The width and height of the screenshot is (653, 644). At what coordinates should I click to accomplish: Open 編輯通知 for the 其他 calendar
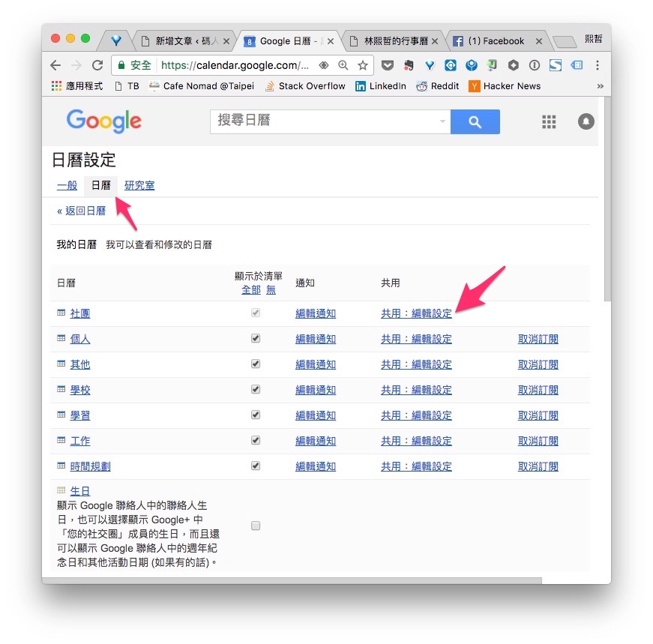pos(316,364)
